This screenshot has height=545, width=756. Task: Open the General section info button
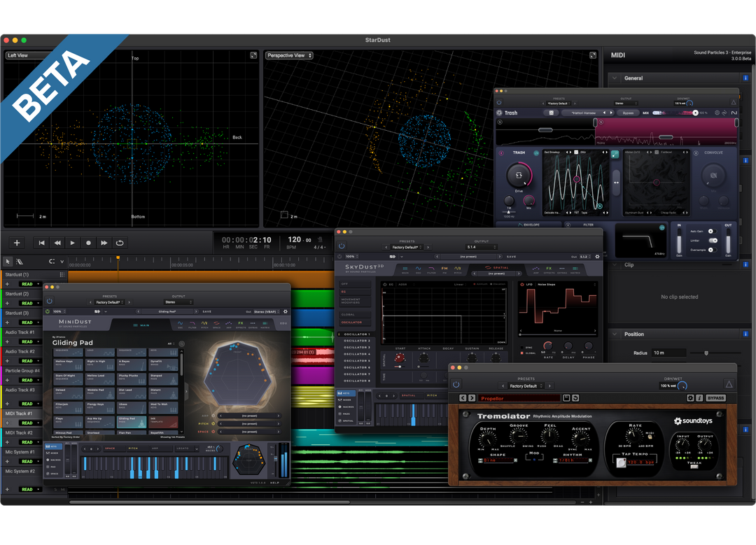pos(745,78)
